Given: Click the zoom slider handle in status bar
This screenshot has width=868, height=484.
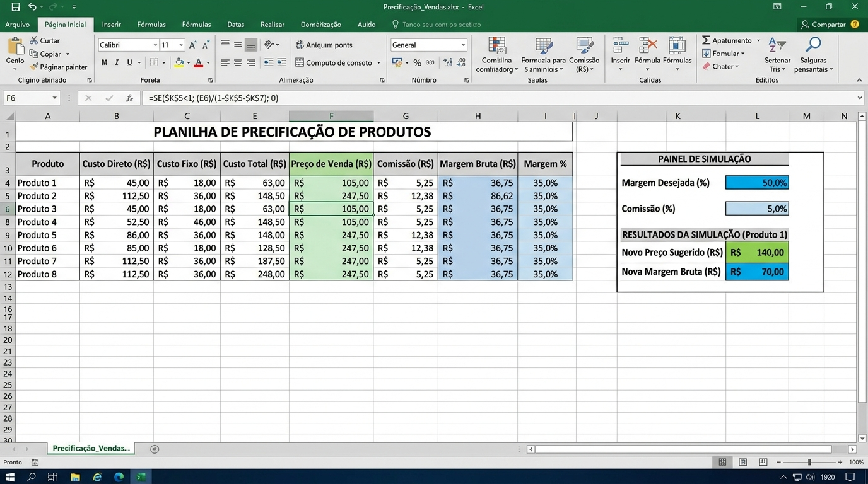Looking at the screenshot, I should click(x=809, y=463).
